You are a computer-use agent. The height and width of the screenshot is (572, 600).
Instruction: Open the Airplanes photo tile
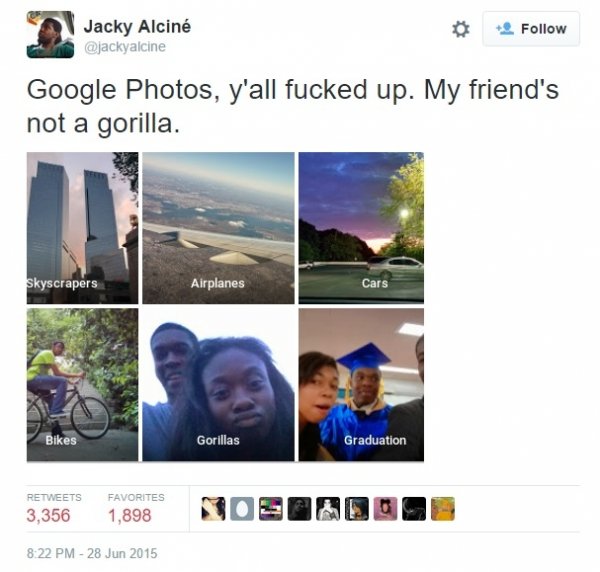pos(218,228)
